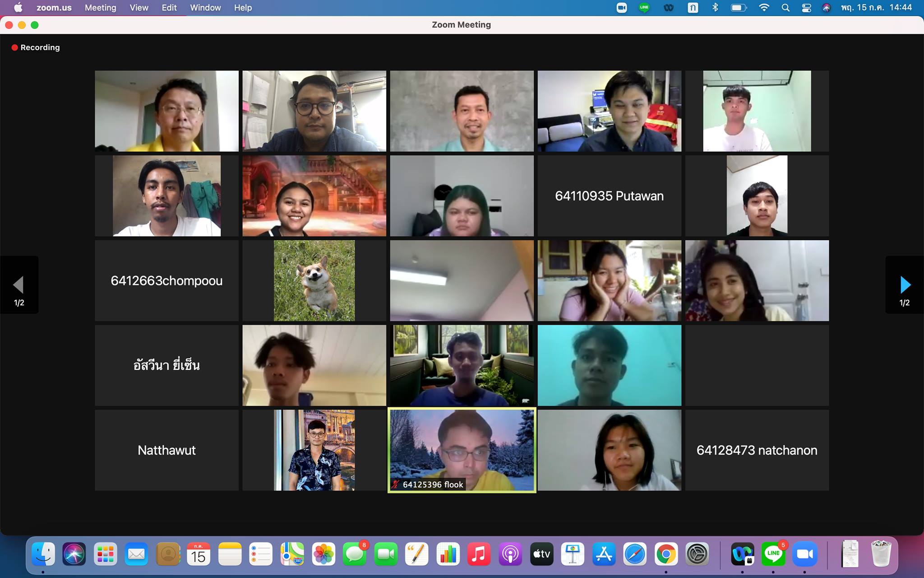Image resolution: width=924 pixels, height=578 pixels.
Task: Open the Window menu
Action: 205,8
